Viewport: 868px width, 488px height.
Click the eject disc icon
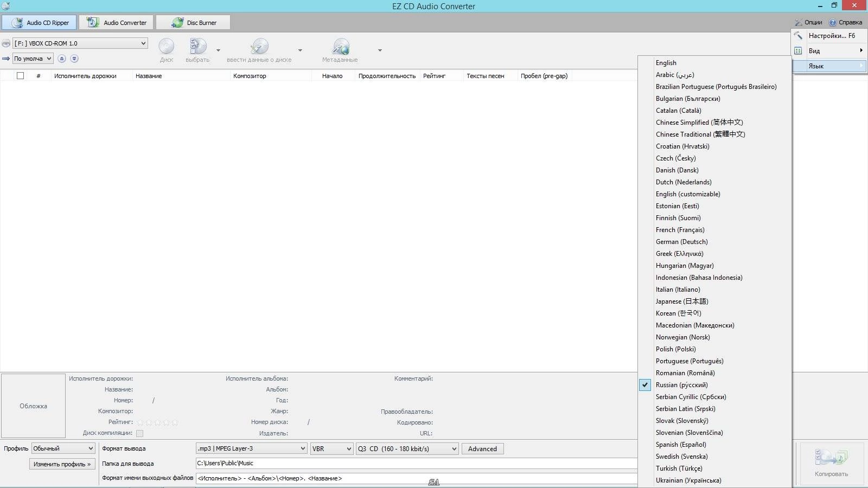[x=62, y=59]
